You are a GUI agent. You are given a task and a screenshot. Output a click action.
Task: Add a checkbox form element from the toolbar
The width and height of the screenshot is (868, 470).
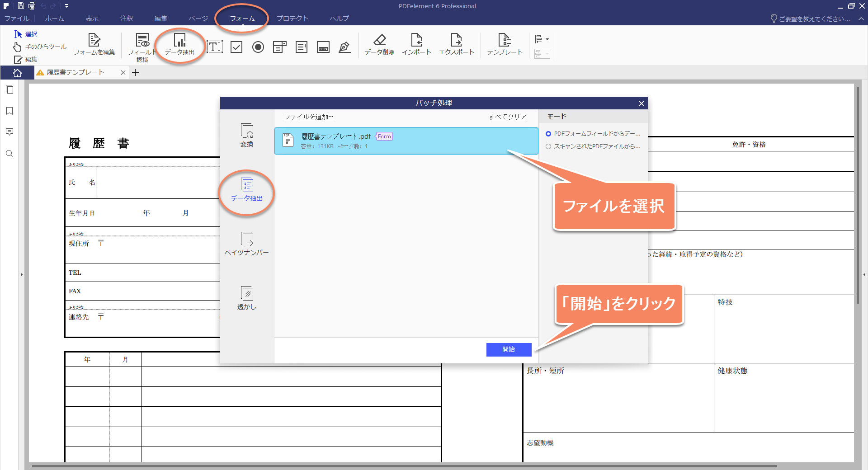[236, 47]
